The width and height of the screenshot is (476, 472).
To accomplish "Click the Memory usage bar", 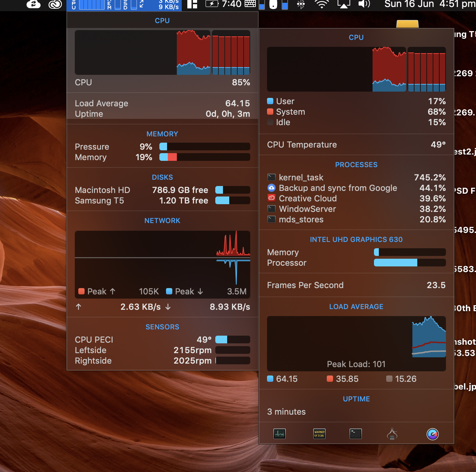I will [205, 157].
